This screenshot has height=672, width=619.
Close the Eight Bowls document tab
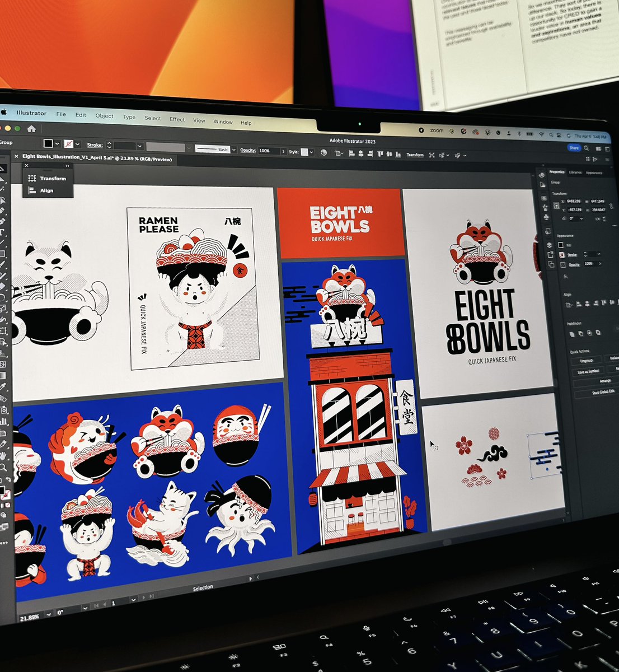point(16,156)
